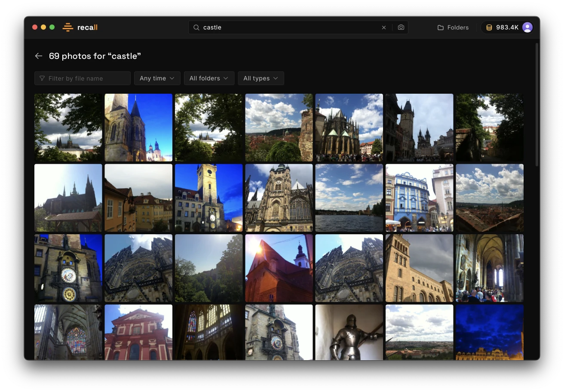The image size is (564, 392).
Task: Open the tan brick tower building photo
Action: [x=419, y=268]
